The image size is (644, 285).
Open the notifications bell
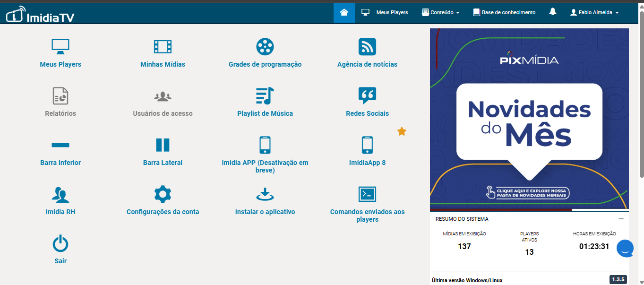553,12
